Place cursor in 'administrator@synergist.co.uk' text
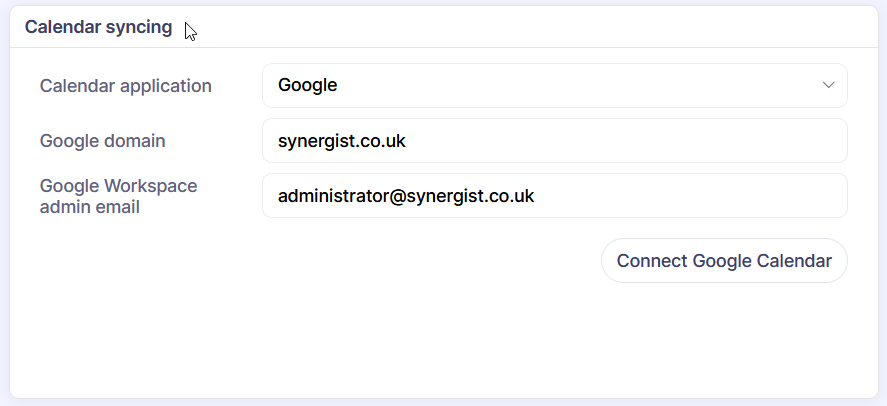The height and width of the screenshot is (406, 887). pyautogui.click(x=406, y=196)
